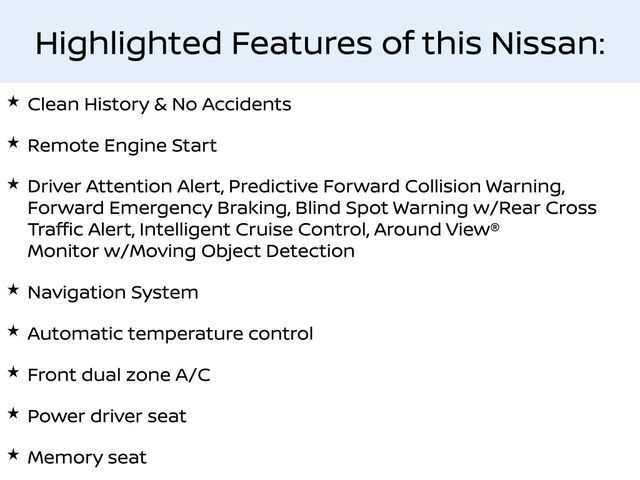Select the star next to Memory seat
This screenshot has width=640, height=480.
tap(12, 455)
